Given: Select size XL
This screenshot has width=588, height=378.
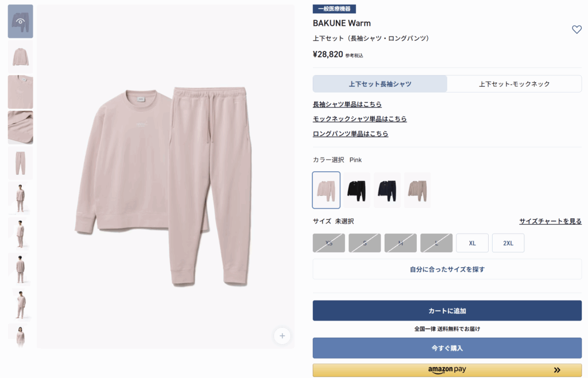Looking at the screenshot, I should [472, 243].
